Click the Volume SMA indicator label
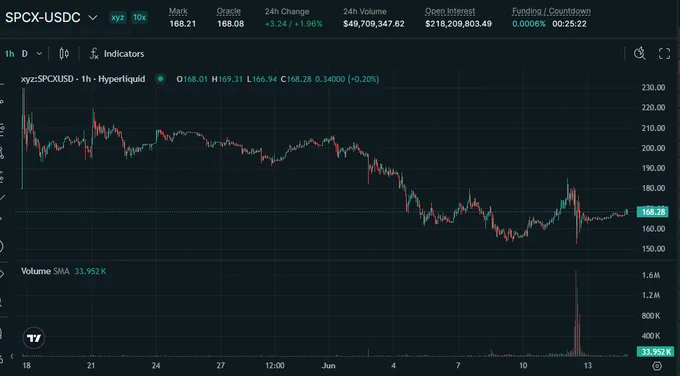Image resolution: width=680 pixels, height=376 pixels. click(x=45, y=271)
